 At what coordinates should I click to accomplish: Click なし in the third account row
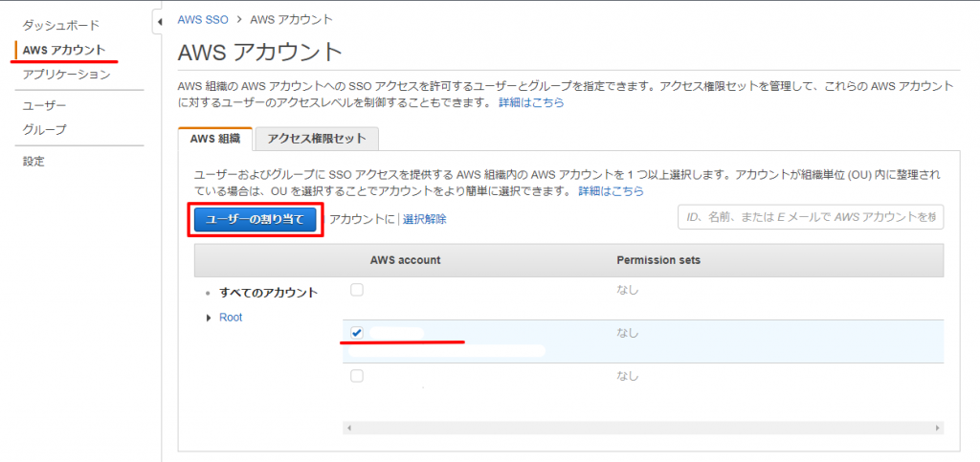[x=628, y=376]
